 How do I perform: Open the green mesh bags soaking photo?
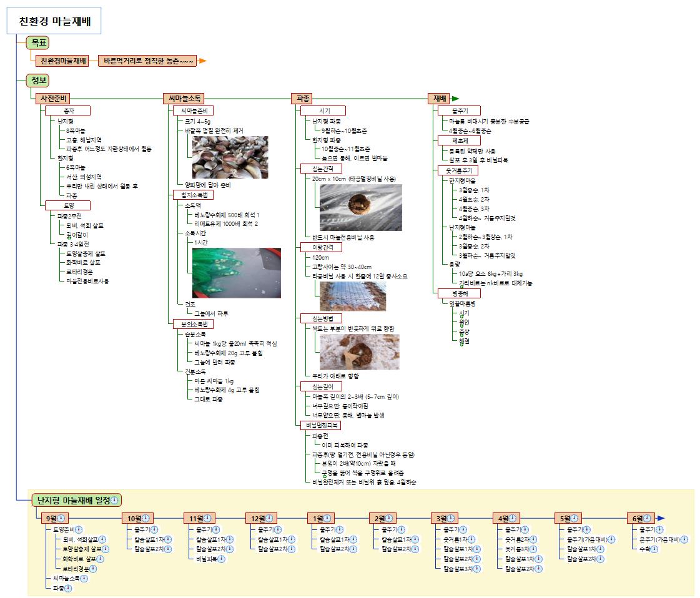236,273
